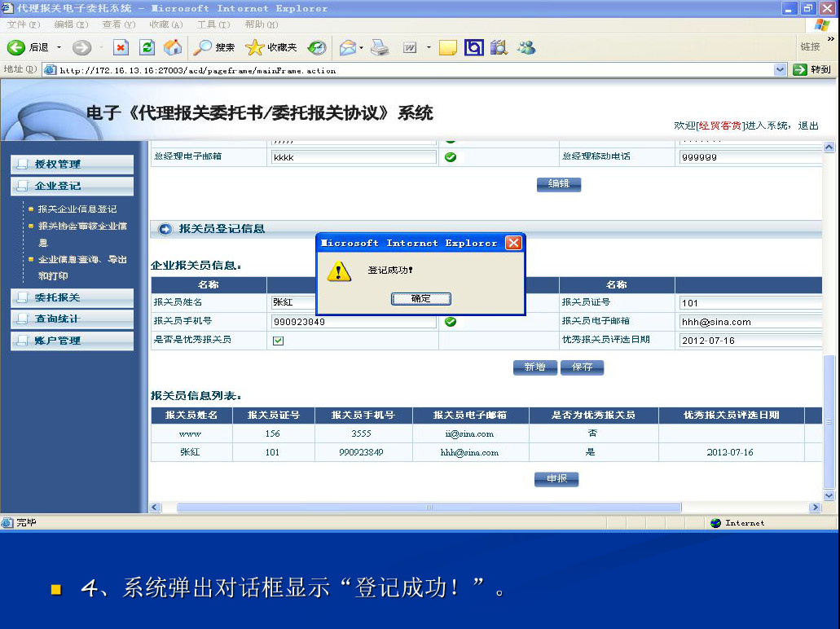The image size is (840, 629).
Task: Expand 委托报关 sidebar section
Action: tap(73, 297)
